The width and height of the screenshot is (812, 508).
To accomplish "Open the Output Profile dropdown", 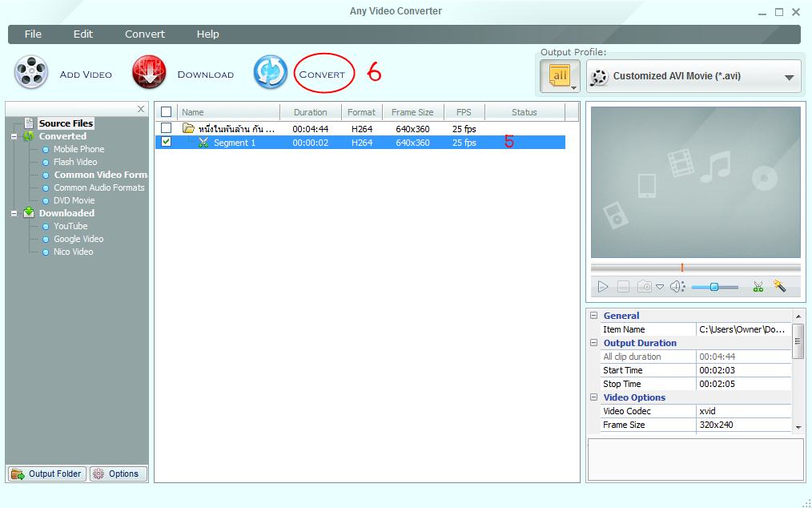I will coord(693,77).
